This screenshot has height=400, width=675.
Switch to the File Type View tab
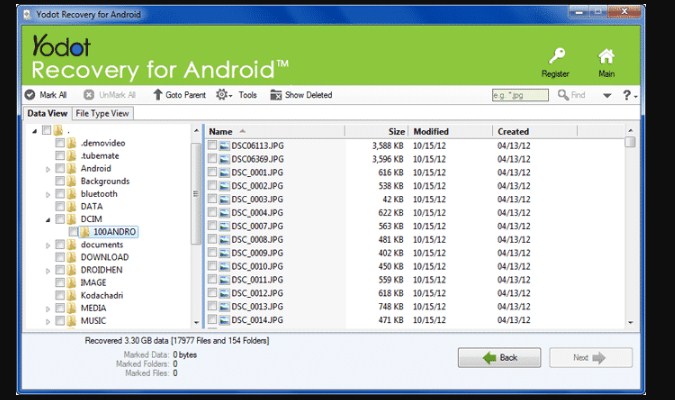click(102, 113)
